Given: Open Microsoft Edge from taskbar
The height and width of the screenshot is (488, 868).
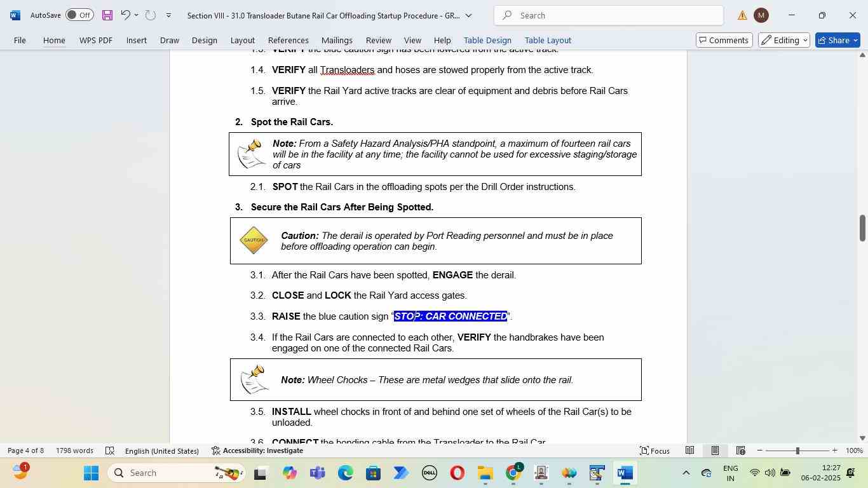Looking at the screenshot, I should point(346,473).
